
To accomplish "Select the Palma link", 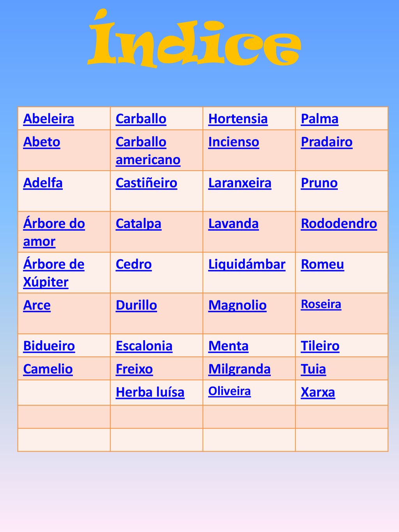I will [x=320, y=118].
